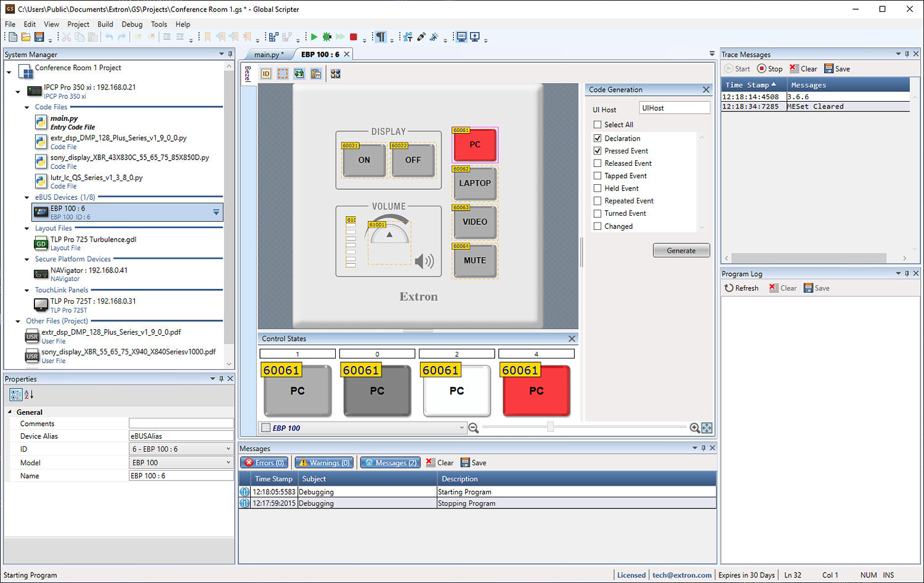This screenshot has width=924, height=583.
Task: Click the clipboard paste code icon
Action: pos(316,74)
